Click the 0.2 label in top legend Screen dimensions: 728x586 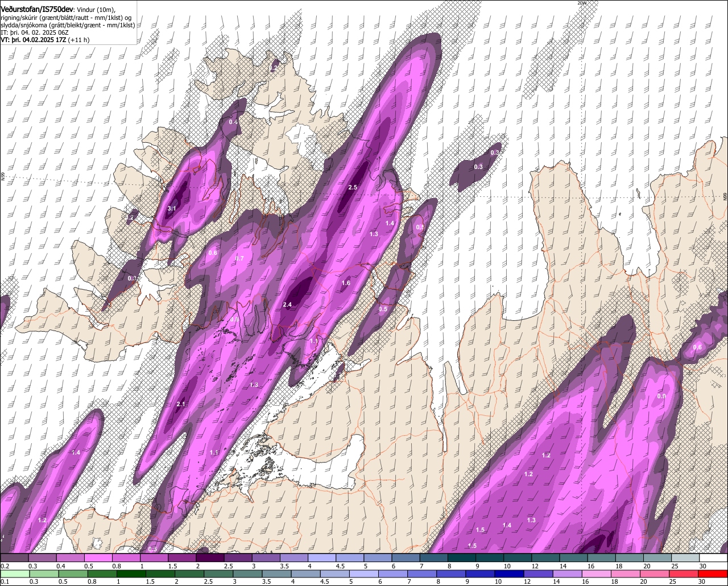tap(5, 566)
